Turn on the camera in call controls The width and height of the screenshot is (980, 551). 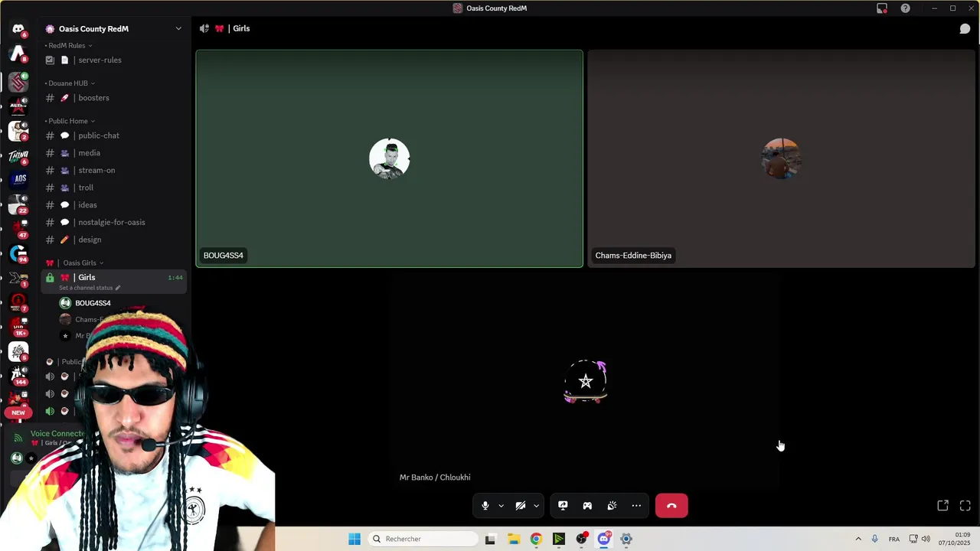coord(521,506)
